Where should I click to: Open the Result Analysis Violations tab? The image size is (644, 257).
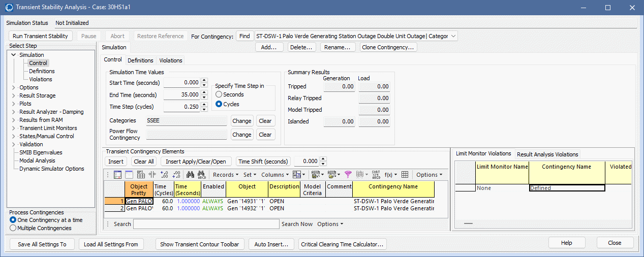click(547, 154)
